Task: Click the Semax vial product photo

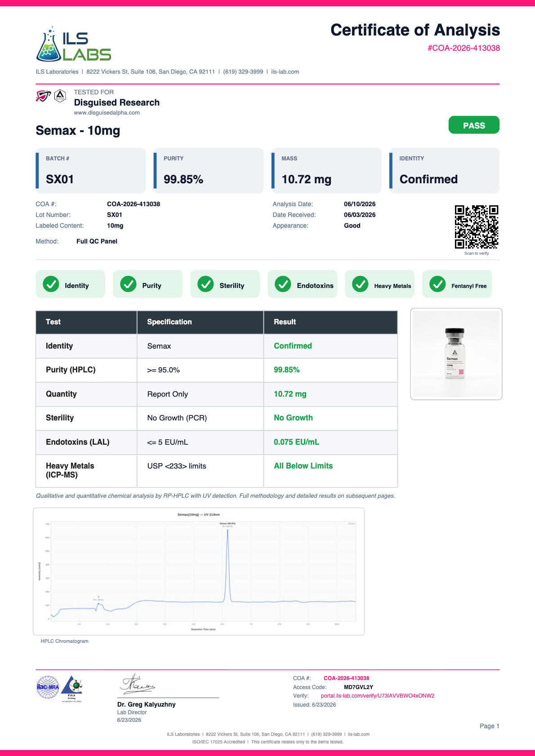Action: (x=456, y=354)
